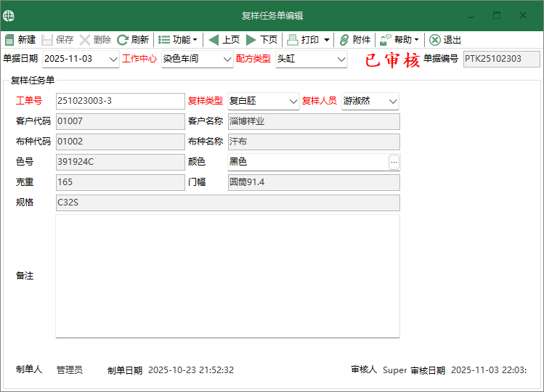Maximize the 复样任务单编辑 window

[497, 16]
